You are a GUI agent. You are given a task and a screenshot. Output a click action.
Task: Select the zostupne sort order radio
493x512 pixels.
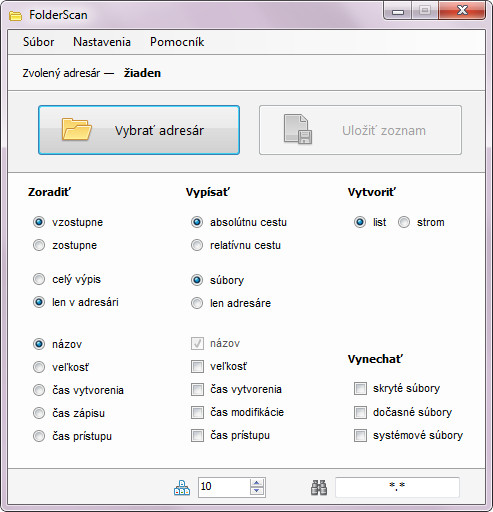click(x=39, y=245)
